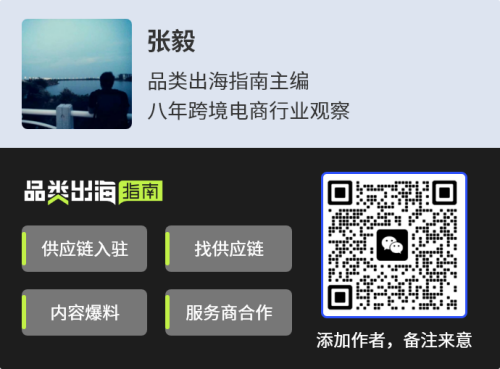Click green accent bar on 找供应链
Screen dimensions: 500x369
(x=167, y=249)
